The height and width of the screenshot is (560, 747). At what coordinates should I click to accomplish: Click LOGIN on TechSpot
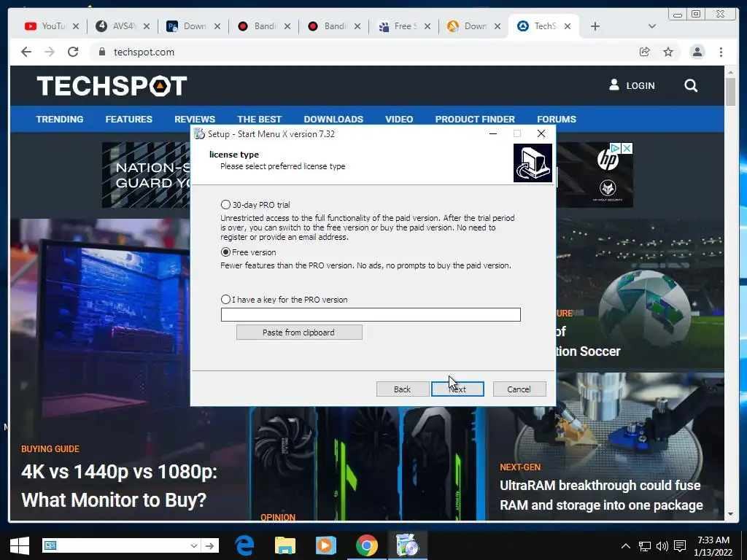632,85
